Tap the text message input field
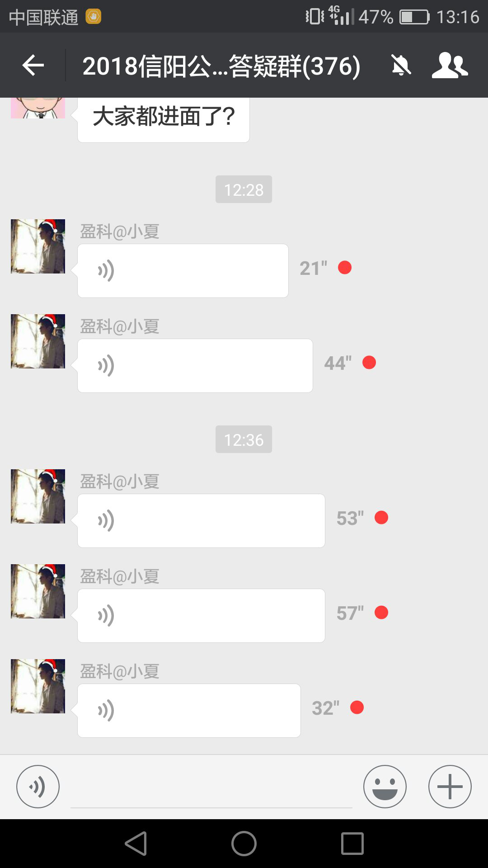This screenshot has height=868, width=488. pos(211,787)
